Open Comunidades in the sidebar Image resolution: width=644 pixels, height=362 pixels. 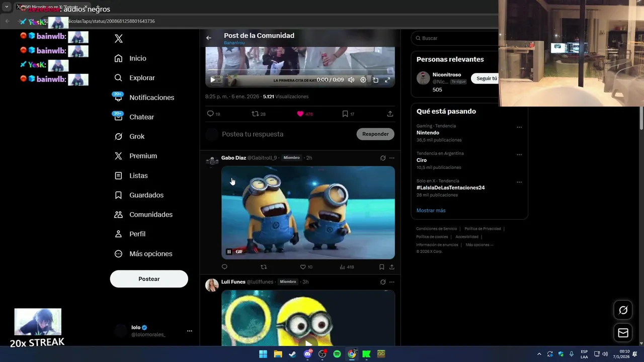(143, 215)
